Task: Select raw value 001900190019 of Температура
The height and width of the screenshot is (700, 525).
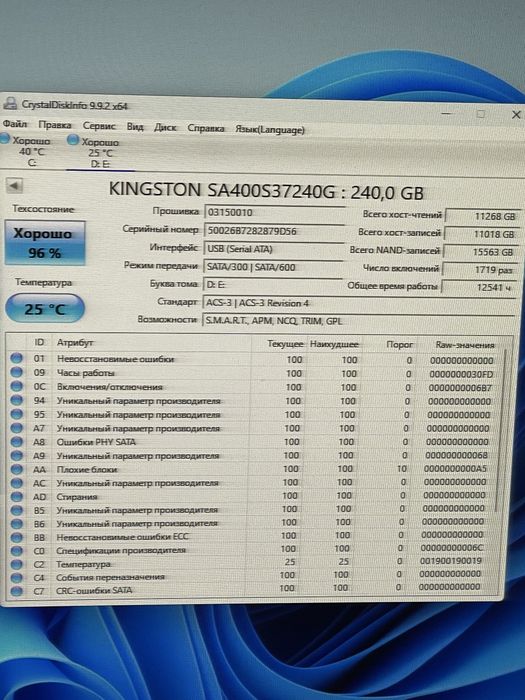Action: (x=451, y=561)
